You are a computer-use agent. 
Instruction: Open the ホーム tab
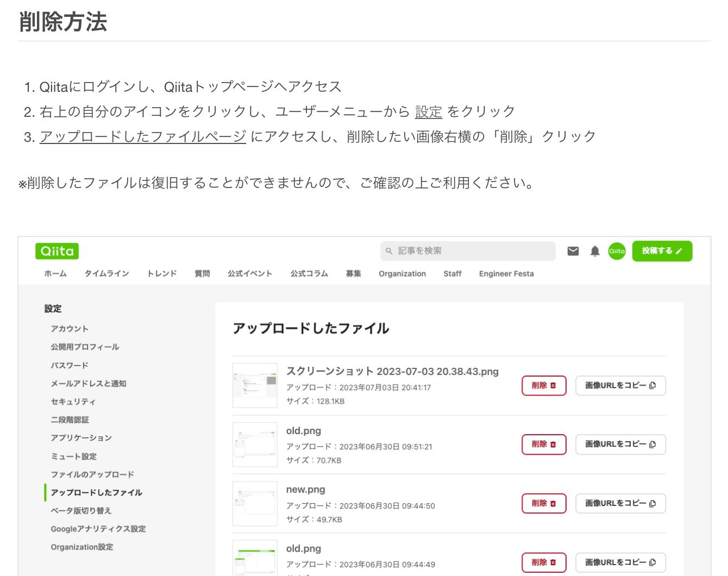(55, 274)
